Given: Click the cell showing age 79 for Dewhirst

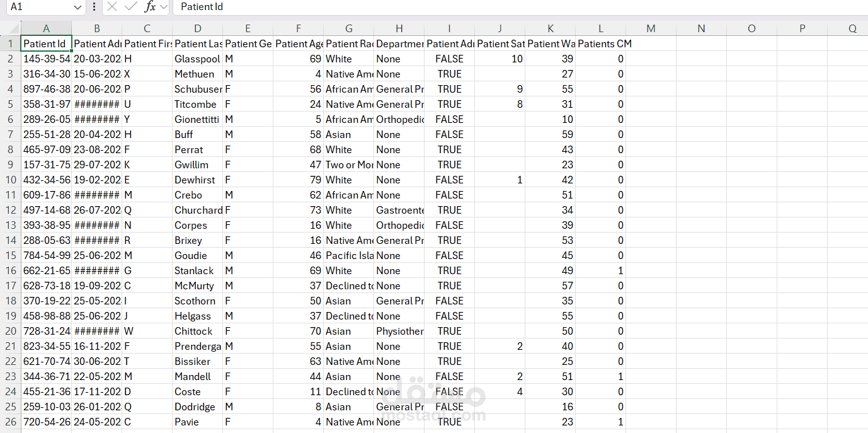Looking at the screenshot, I should pyautogui.click(x=298, y=180).
